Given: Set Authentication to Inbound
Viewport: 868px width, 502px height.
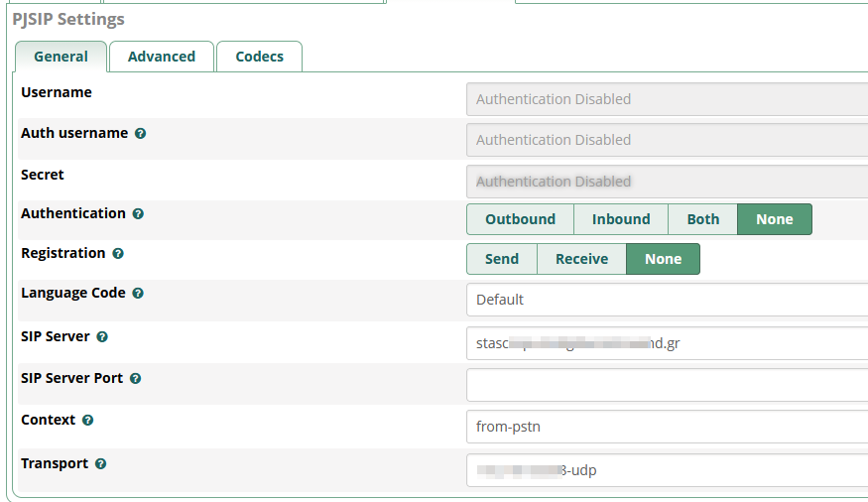Looking at the screenshot, I should (x=621, y=219).
